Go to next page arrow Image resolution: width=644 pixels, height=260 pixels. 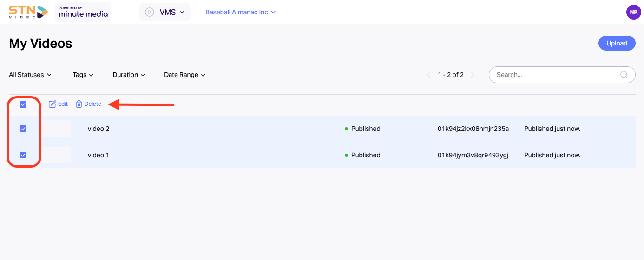(473, 75)
